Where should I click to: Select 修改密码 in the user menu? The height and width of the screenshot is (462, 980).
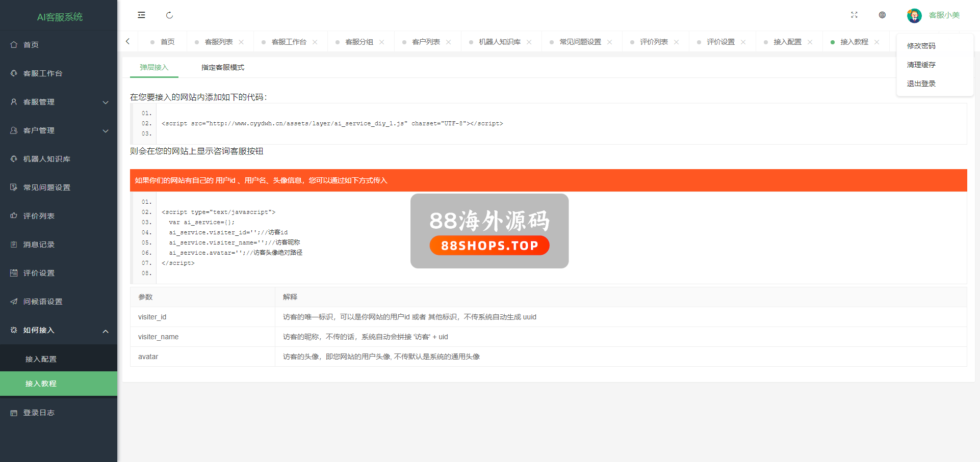[921, 46]
